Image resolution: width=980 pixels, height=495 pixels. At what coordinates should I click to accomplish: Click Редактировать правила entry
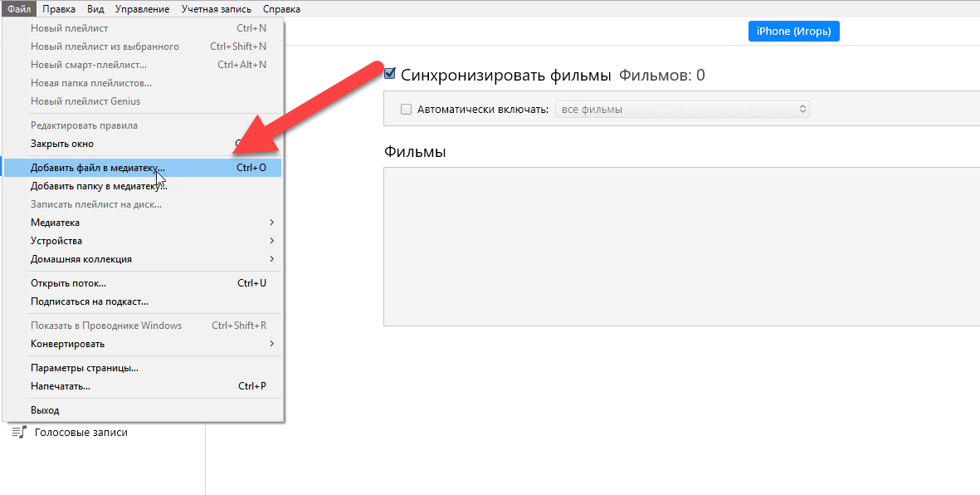pyautogui.click(x=143, y=125)
